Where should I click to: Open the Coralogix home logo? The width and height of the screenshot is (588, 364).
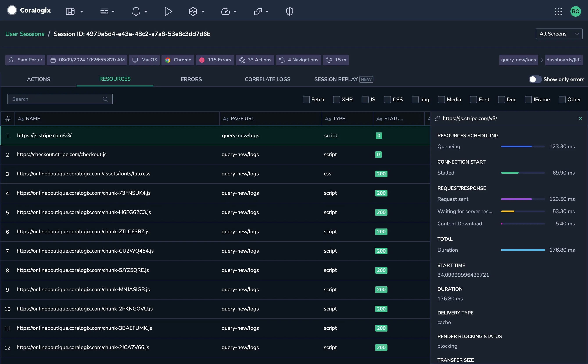click(29, 10)
